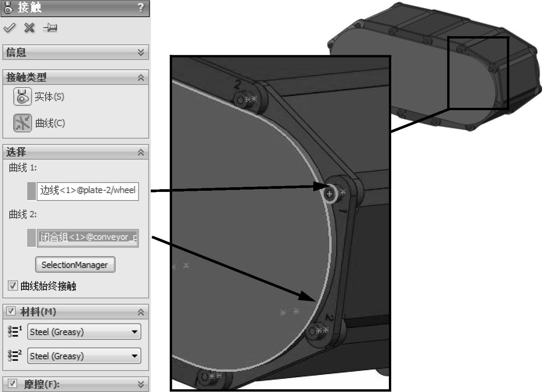Viewport: 542px width, 392px height.
Task: Pin the contact property panel open
Action: click(x=50, y=28)
